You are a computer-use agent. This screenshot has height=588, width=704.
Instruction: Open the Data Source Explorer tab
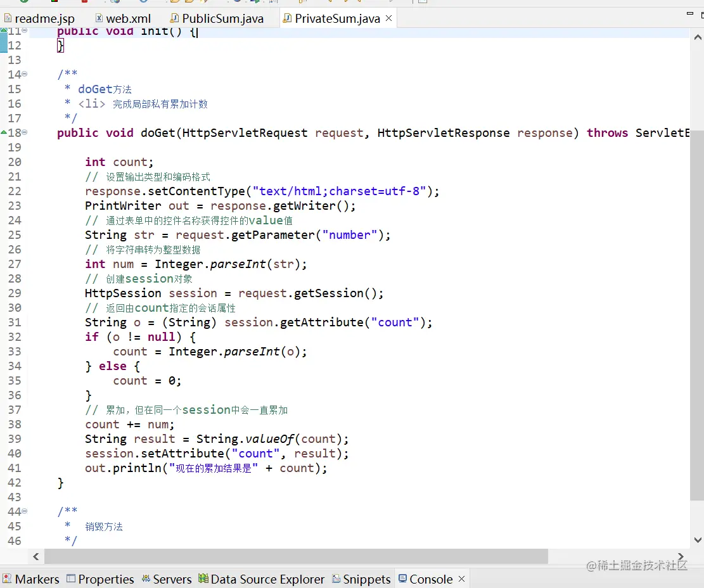point(262,580)
